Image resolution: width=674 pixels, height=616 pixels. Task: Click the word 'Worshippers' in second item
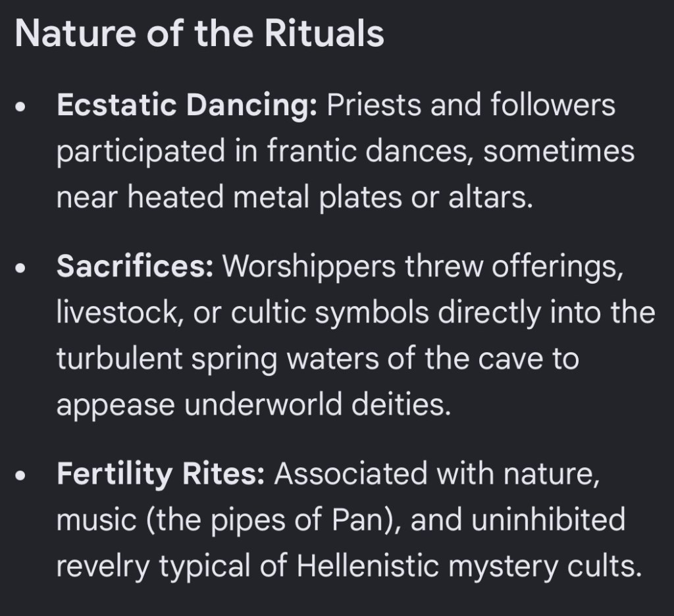tap(309, 267)
